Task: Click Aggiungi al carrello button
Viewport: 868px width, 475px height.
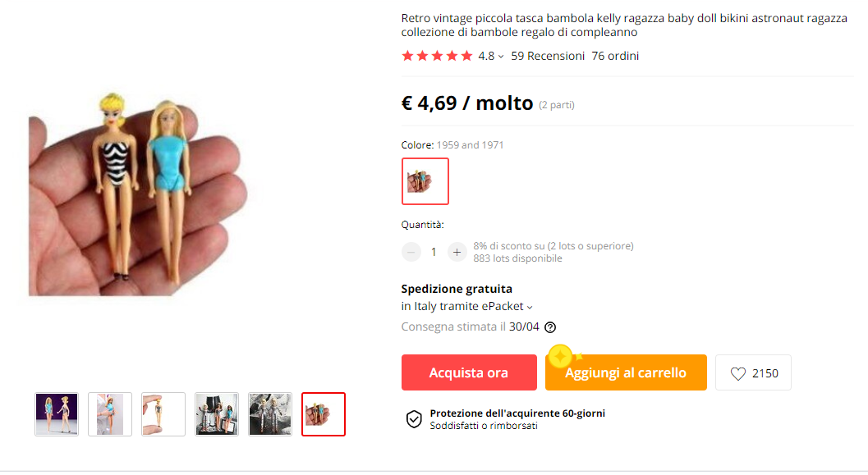Action: coord(626,372)
